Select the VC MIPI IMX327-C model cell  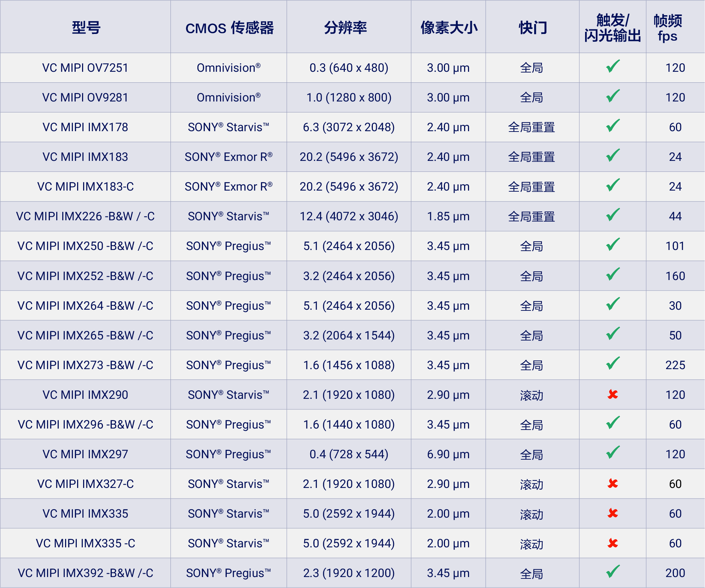[x=85, y=484]
